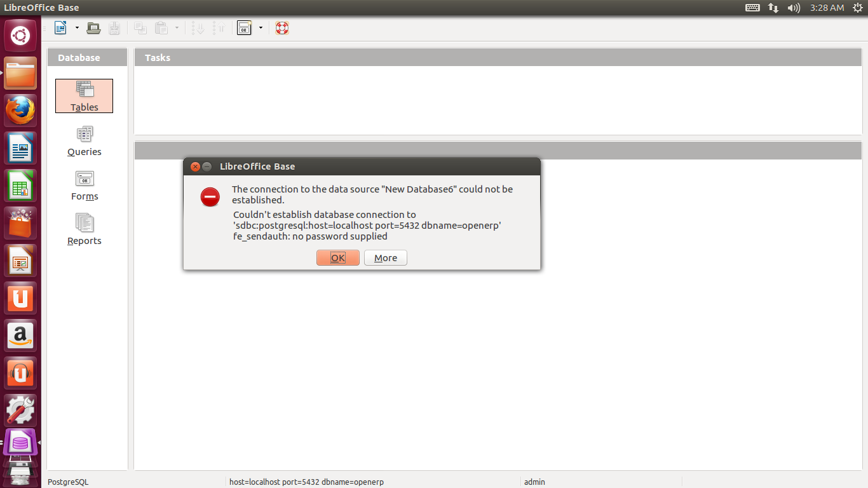Launch LibreOffice Impress from launcher

[20, 261]
